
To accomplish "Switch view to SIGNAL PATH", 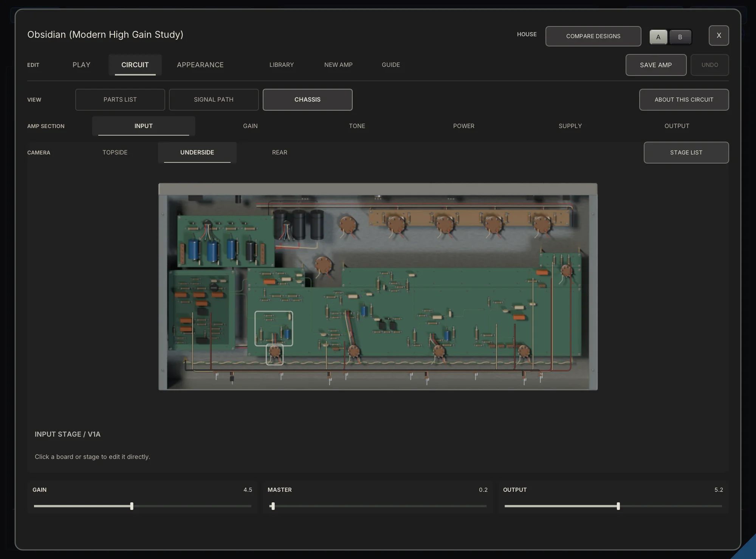I will (214, 100).
